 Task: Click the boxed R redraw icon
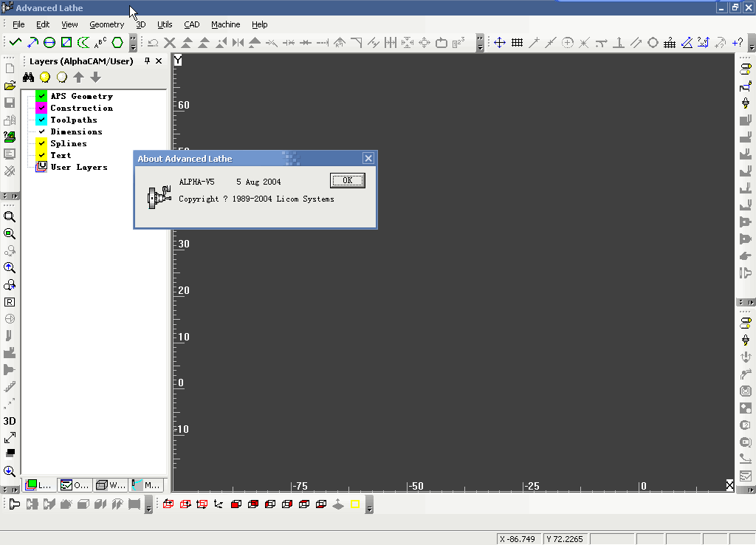click(x=10, y=302)
